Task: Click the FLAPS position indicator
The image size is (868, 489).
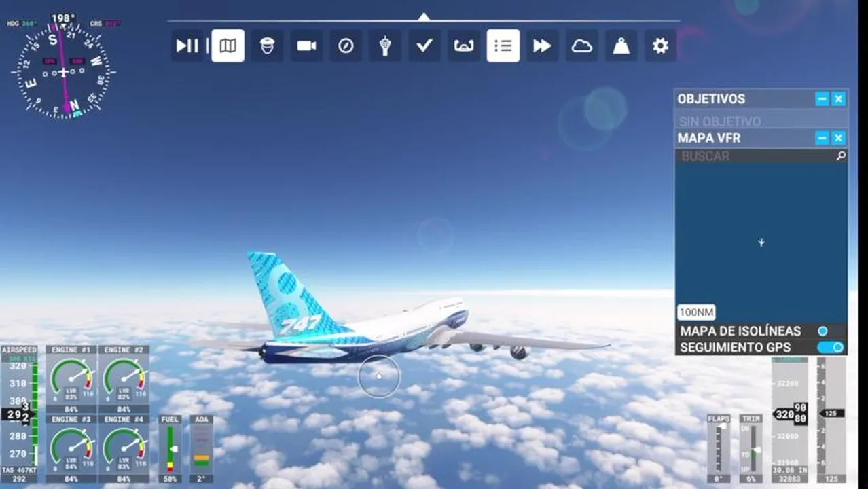Action: coord(719,449)
